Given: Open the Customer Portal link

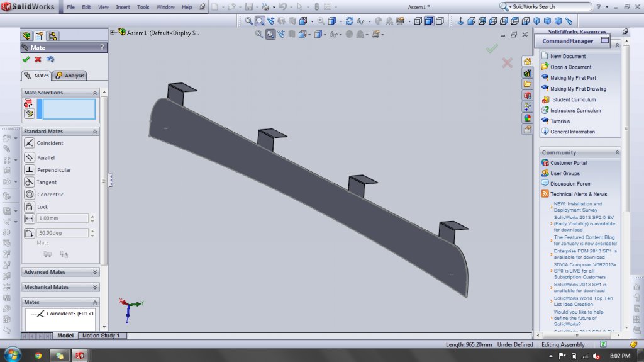Looking at the screenshot, I should (569, 163).
